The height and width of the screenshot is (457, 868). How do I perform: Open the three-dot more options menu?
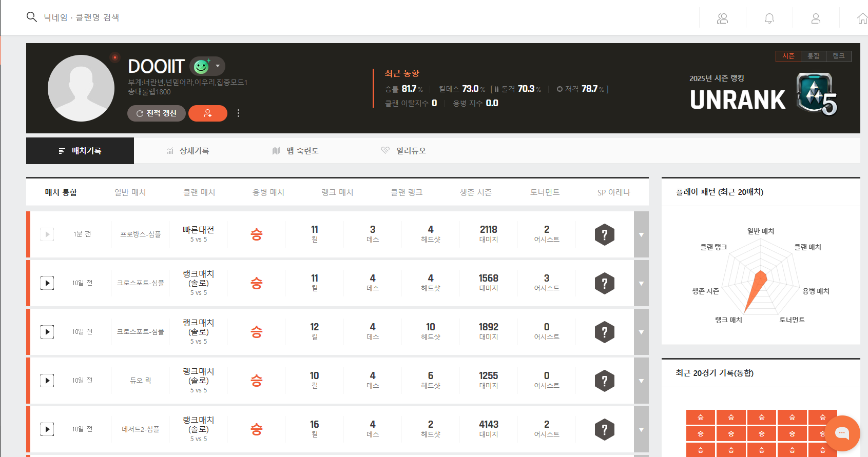pos(238,113)
